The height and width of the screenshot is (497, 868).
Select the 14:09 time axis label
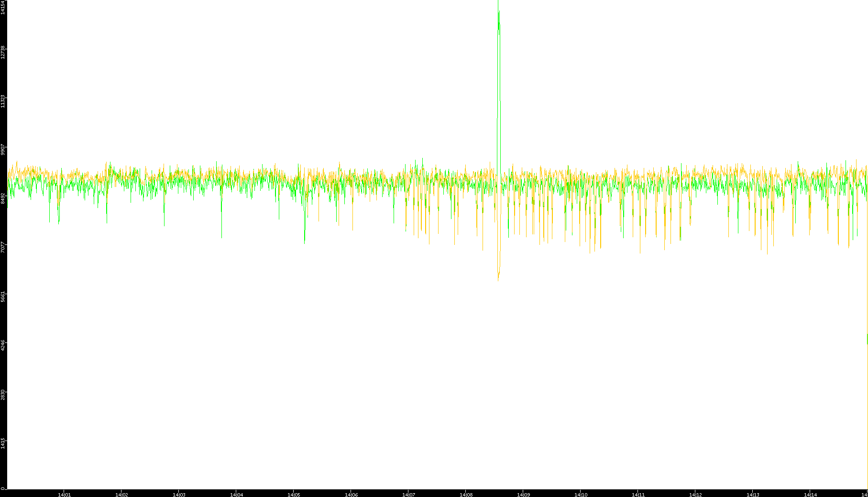pyautogui.click(x=523, y=495)
